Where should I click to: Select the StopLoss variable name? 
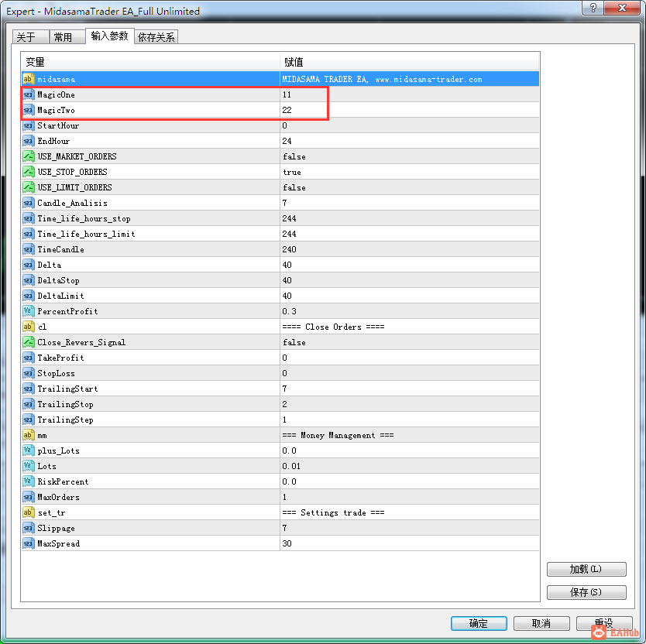tap(56, 373)
